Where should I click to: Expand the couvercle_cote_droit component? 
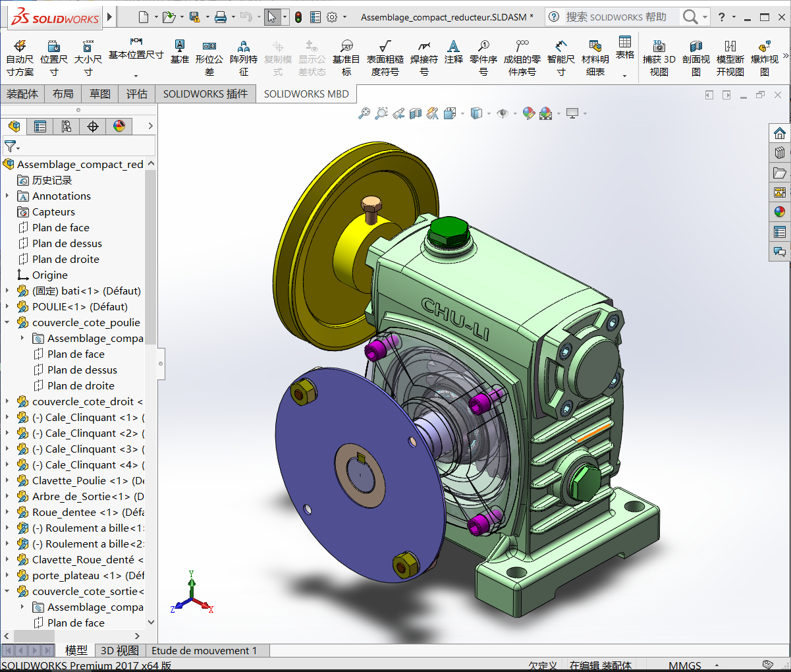tap(7, 401)
